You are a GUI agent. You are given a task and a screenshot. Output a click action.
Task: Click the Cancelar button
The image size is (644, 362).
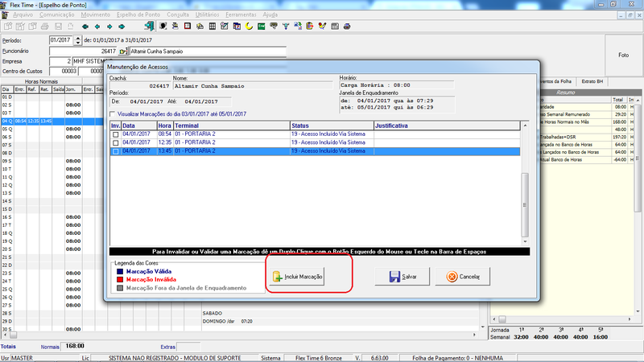[x=462, y=277]
